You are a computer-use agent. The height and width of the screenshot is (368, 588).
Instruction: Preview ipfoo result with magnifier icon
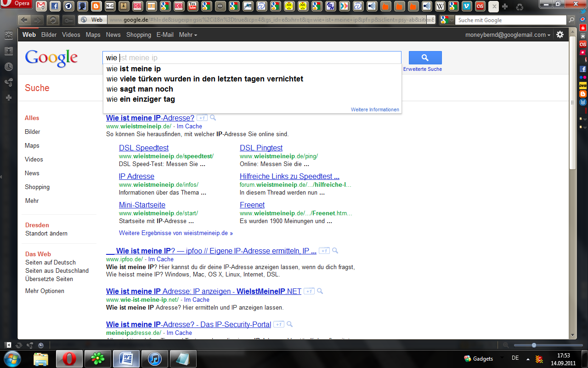pyautogui.click(x=335, y=251)
